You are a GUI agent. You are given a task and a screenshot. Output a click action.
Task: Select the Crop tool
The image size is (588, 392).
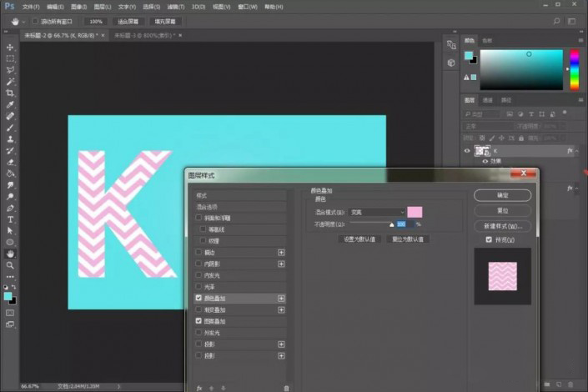(x=10, y=93)
